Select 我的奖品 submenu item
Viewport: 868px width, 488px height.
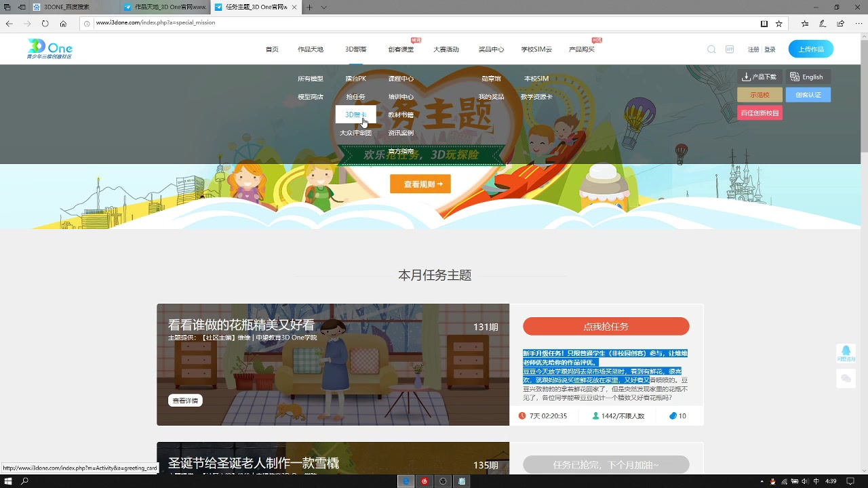click(491, 97)
